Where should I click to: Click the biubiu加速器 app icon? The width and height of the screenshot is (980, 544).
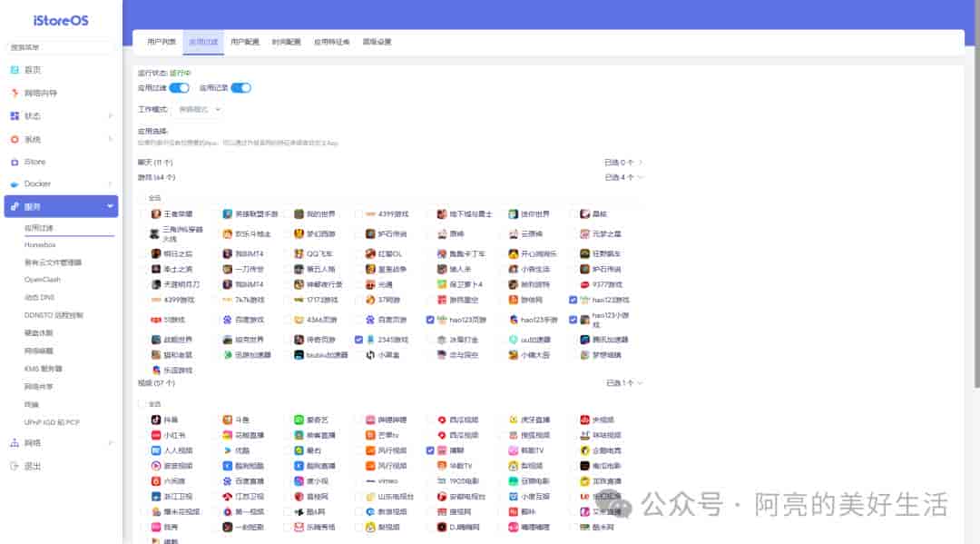coord(299,355)
